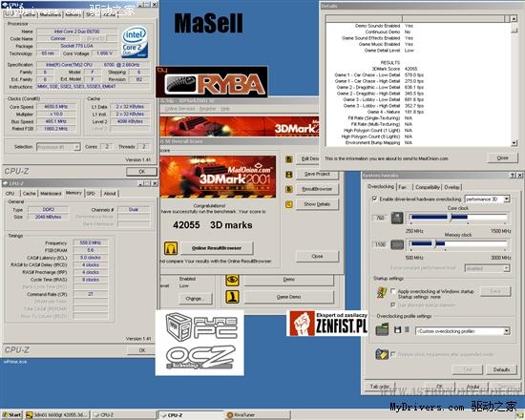Click the Intel Core 2 Duo logo

point(135,42)
